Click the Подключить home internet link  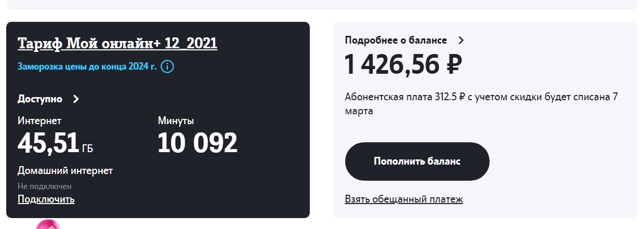point(46,199)
